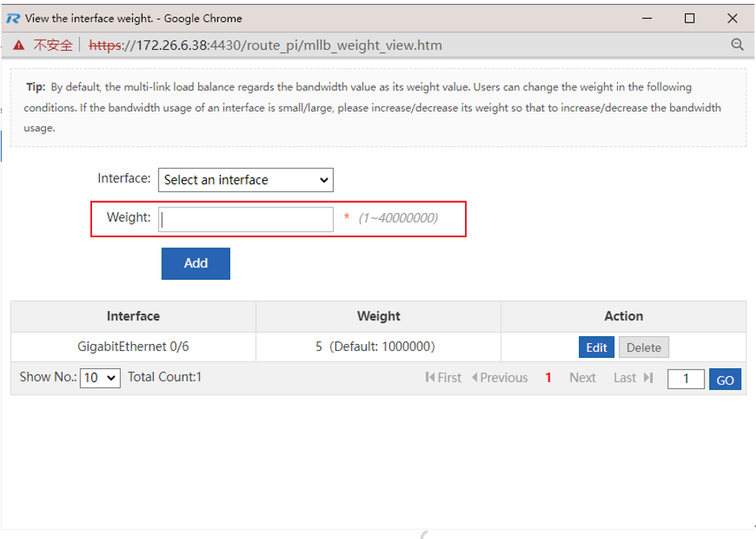Screen dimensions: 756x539
Task: Close the interface weight window
Action: pos(732,18)
